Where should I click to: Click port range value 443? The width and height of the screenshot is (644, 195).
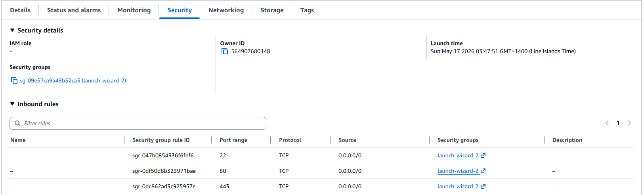[224, 187]
